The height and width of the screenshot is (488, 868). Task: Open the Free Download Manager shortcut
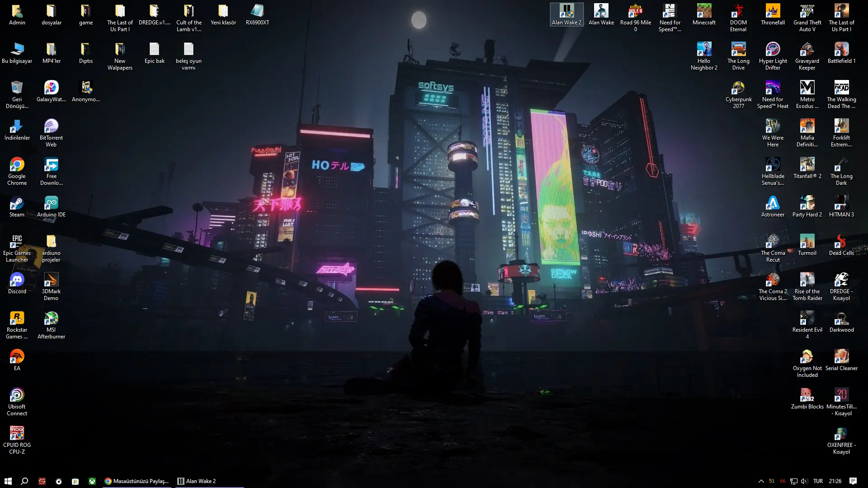51,171
